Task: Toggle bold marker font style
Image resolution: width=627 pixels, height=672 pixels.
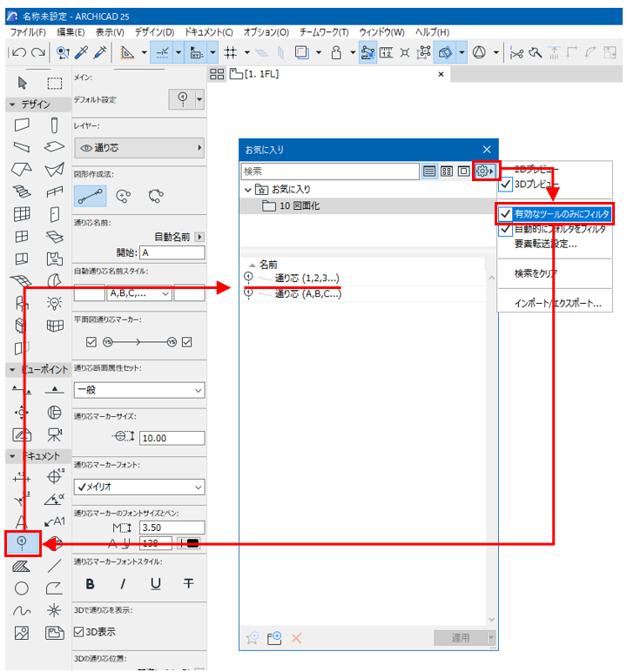Action: pos(90,584)
